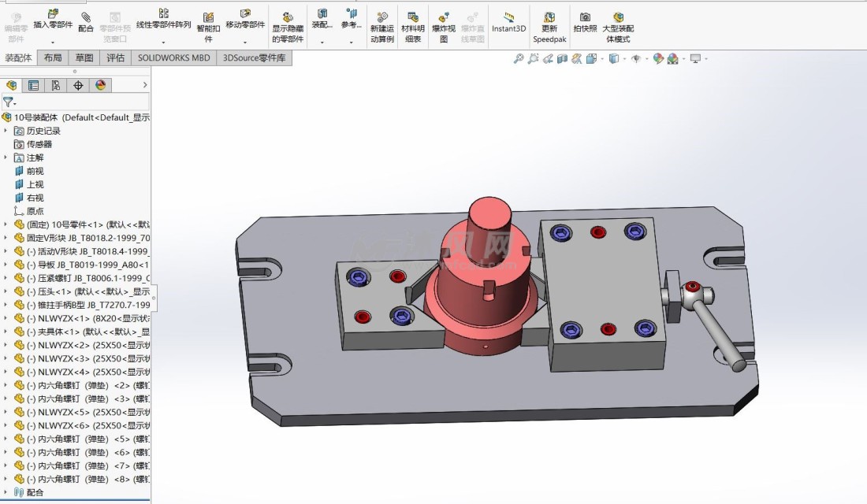Expand the 夹具体<1> component node
The image size is (867, 504).
pyautogui.click(x=6, y=332)
